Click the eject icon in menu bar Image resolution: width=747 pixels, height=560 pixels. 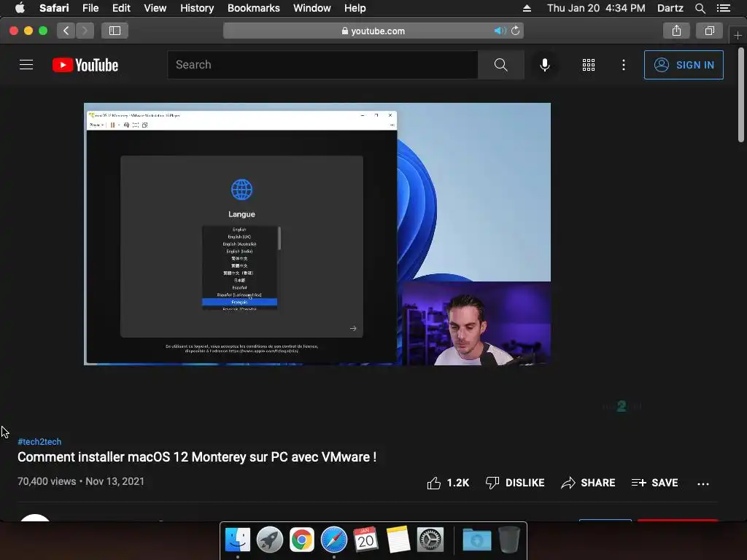[x=527, y=8]
